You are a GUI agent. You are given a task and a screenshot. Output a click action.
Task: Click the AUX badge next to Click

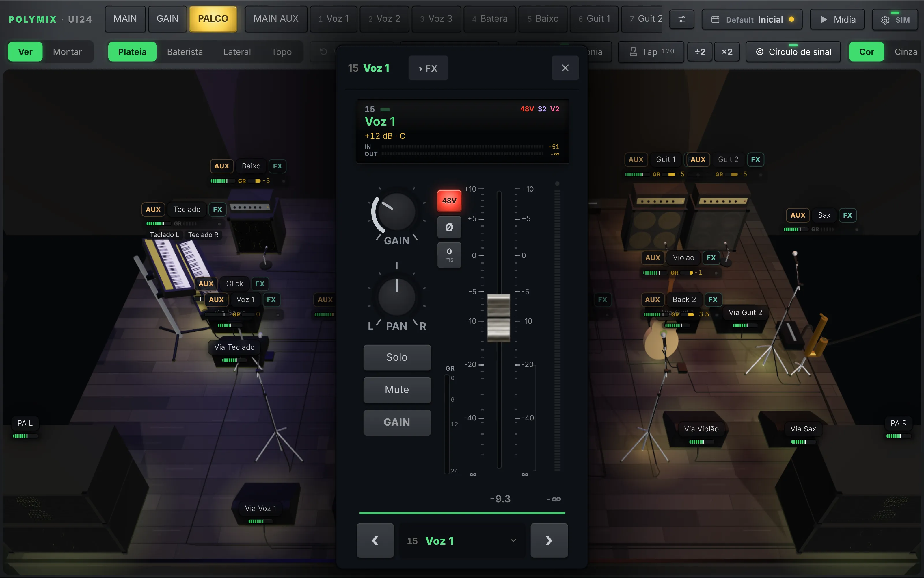click(206, 284)
